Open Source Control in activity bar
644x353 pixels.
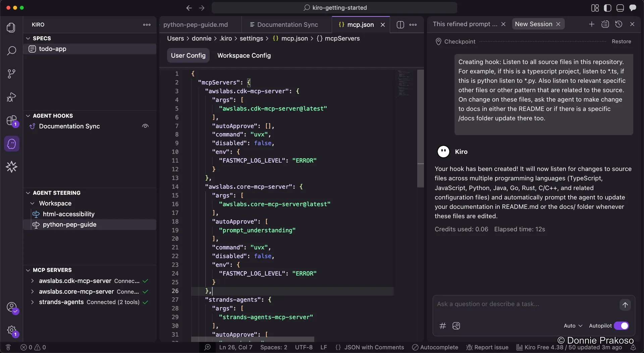[x=11, y=74]
